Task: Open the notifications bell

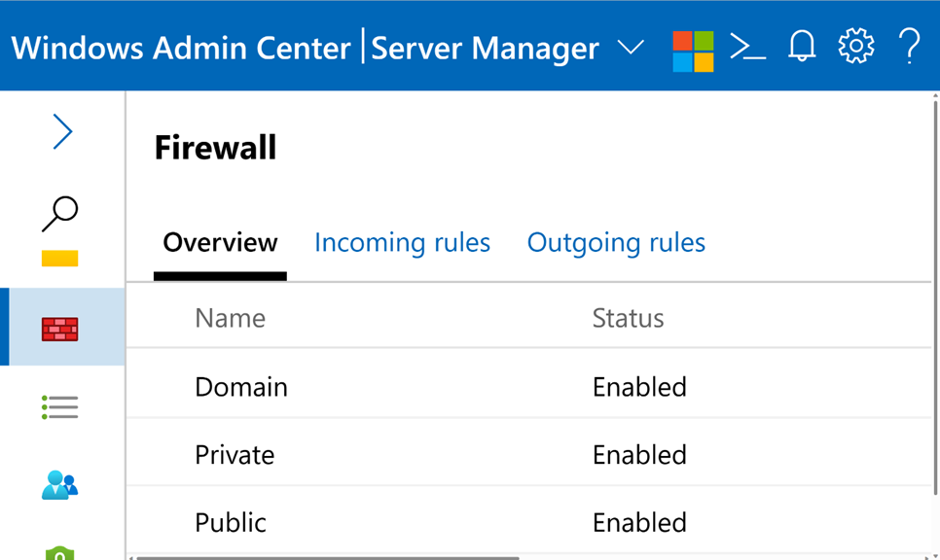Action: tap(802, 46)
